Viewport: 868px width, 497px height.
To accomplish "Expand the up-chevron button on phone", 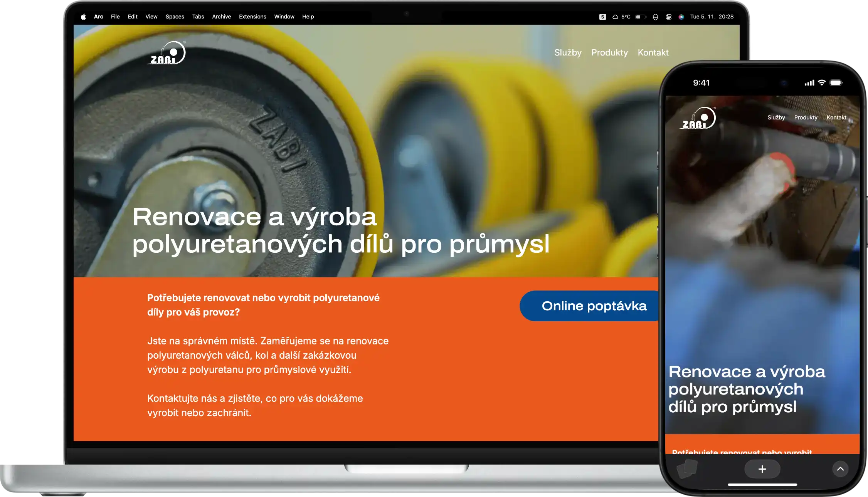I will [840, 469].
